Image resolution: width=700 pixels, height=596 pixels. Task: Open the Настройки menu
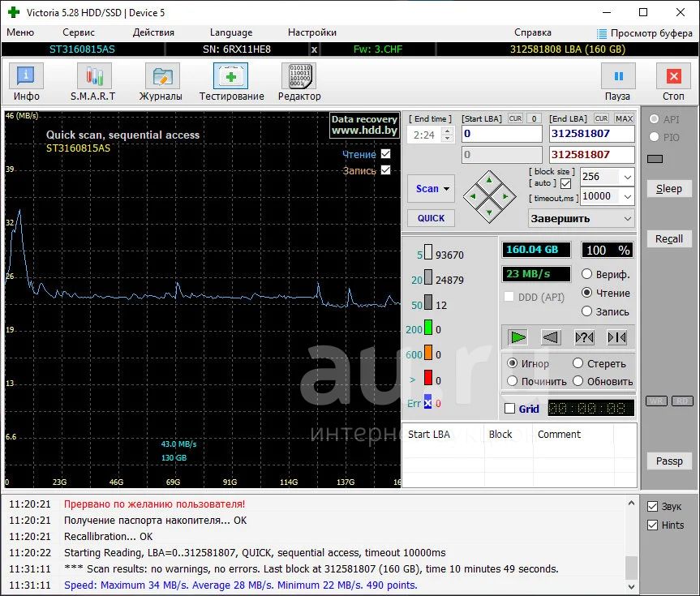click(x=312, y=32)
